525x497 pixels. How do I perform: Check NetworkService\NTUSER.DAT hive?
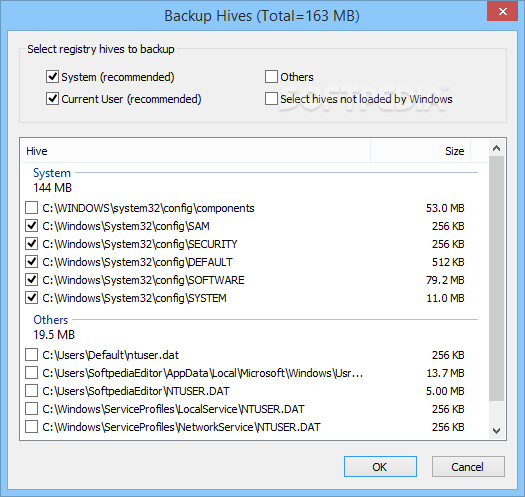[31, 427]
